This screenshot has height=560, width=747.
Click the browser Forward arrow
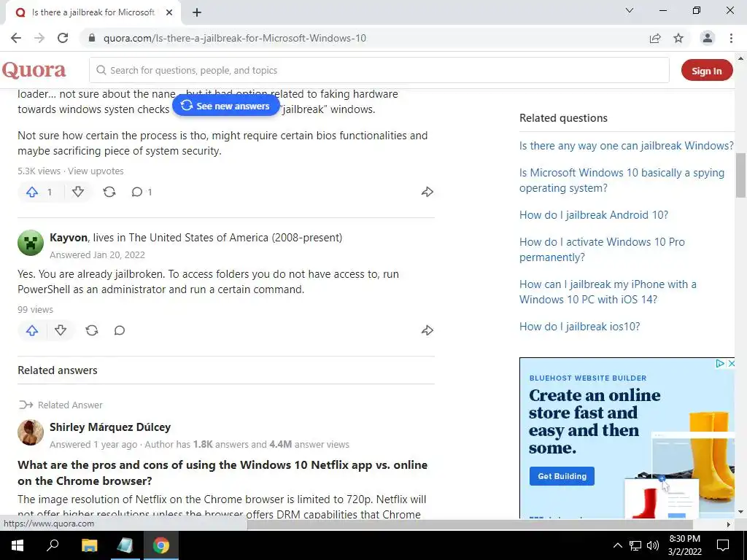coord(39,38)
